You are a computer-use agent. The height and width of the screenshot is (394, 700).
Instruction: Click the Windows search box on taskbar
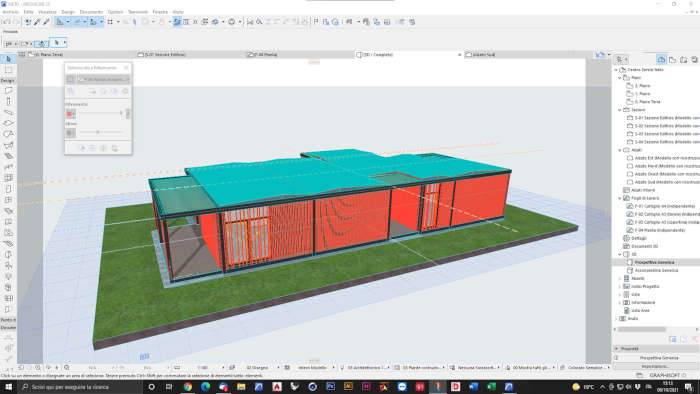pos(80,387)
